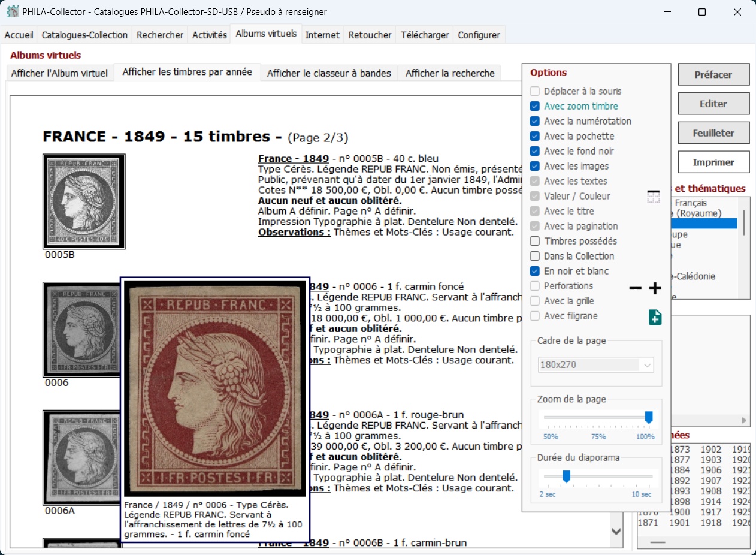Click the stamp thumbnail labeled 0005B
The height and width of the screenshot is (555, 756).
pyautogui.click(x=84, y=201)
